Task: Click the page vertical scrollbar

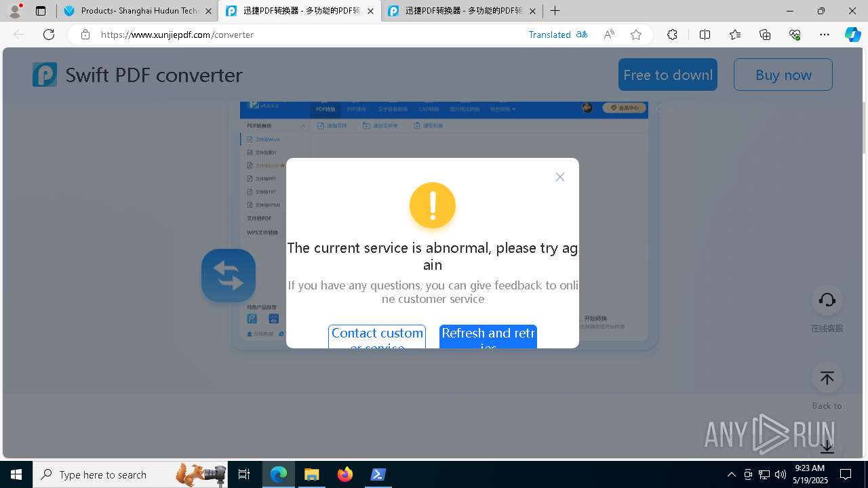Action: pos(864,127)
